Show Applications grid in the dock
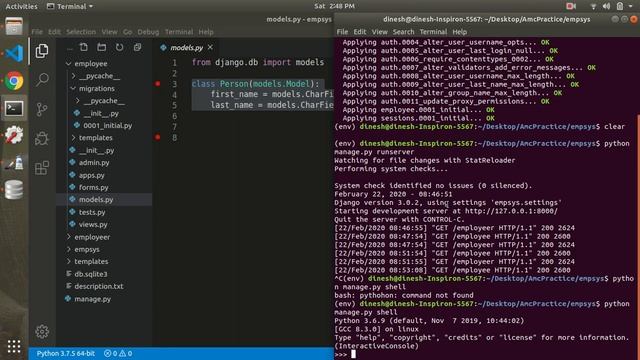The width and height of the screenshot is (640, 360). point(14,347)
